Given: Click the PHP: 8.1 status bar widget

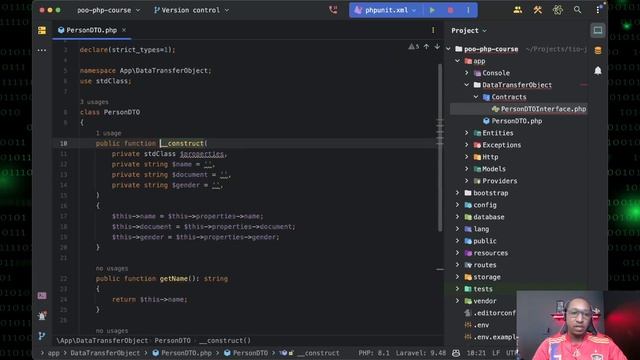Looking at the screenshot, I should [x=374, y=353].
